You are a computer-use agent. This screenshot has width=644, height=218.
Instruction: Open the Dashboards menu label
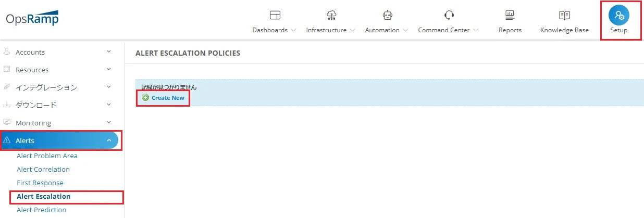tap(270, 30)
